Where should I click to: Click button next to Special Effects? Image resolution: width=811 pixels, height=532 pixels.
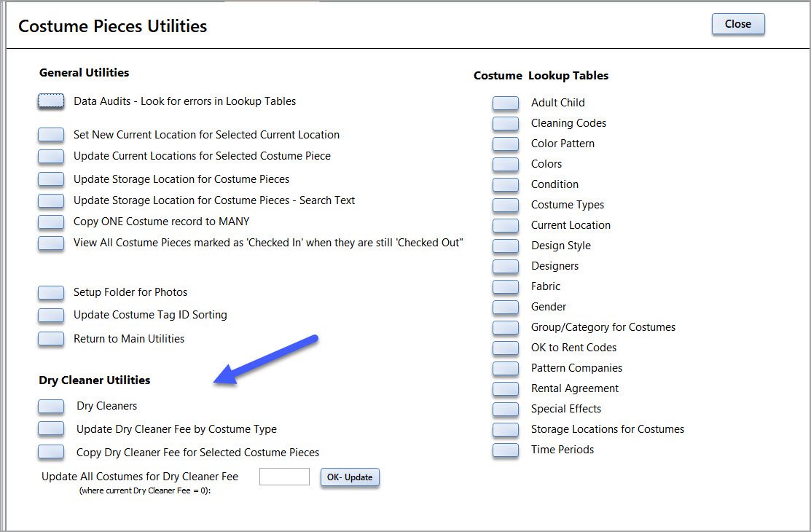[x=505, y=409]
